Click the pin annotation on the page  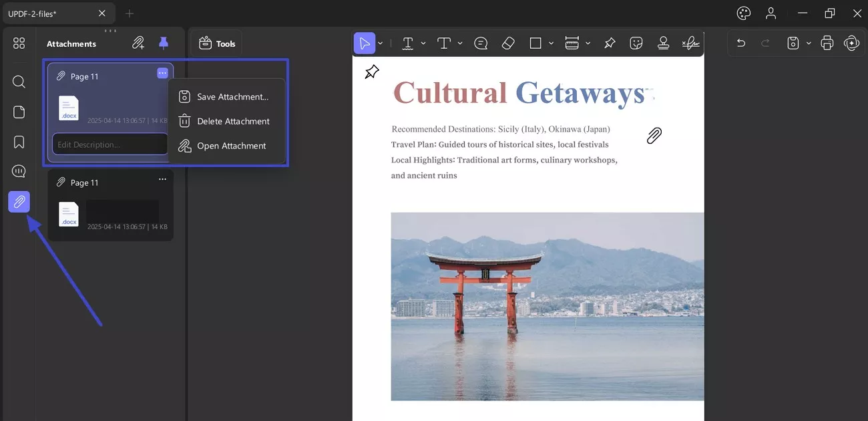point(372,72)
